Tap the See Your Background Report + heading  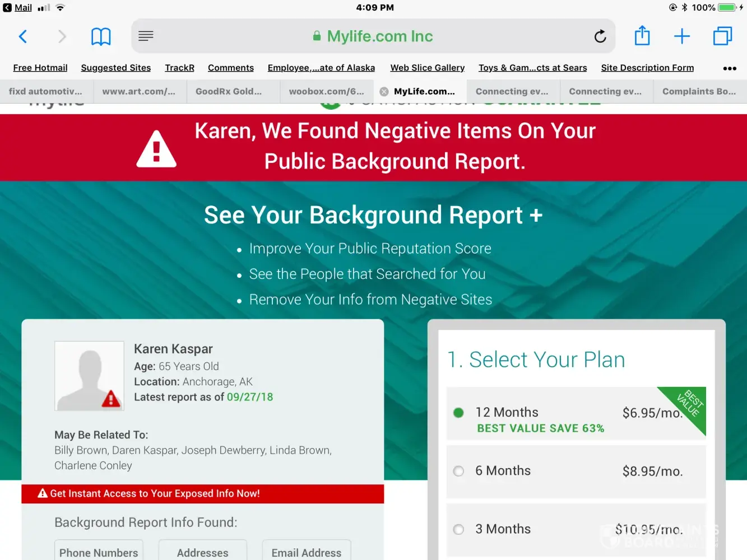click(x=373, y=215)
